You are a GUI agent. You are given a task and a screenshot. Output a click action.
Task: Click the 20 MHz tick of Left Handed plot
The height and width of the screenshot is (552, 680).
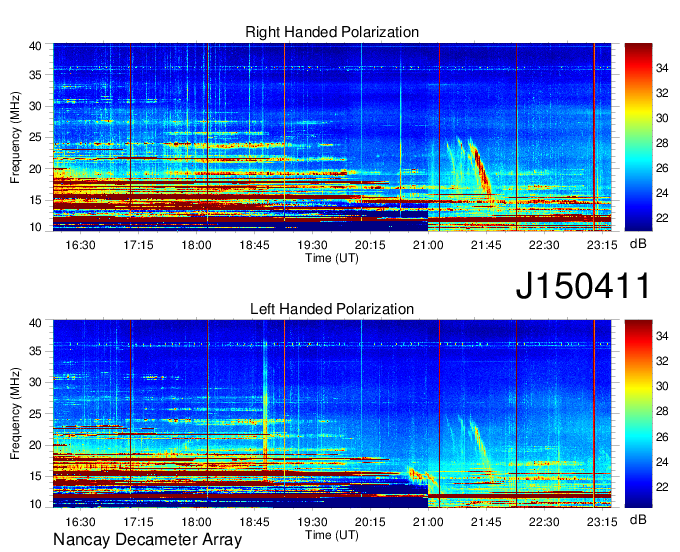point(35,445)
